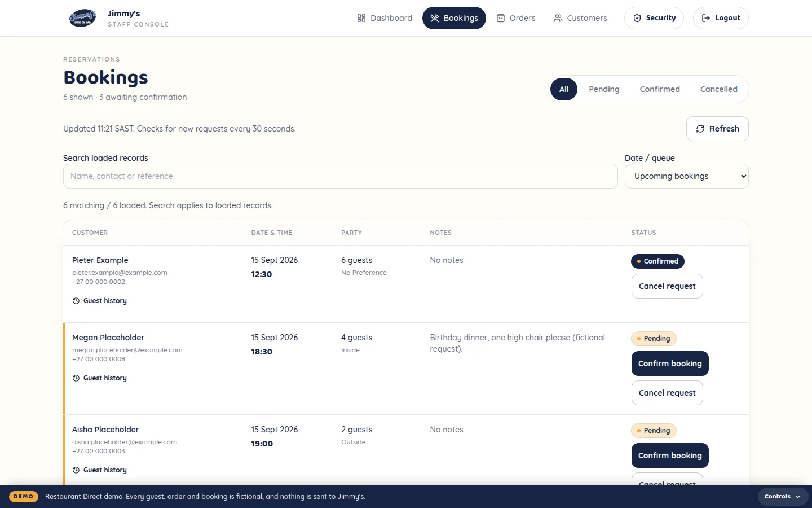The height and width of the screenshot is (508, 812).
Task: Refresh the bookings list
Action: coord(717,129)
